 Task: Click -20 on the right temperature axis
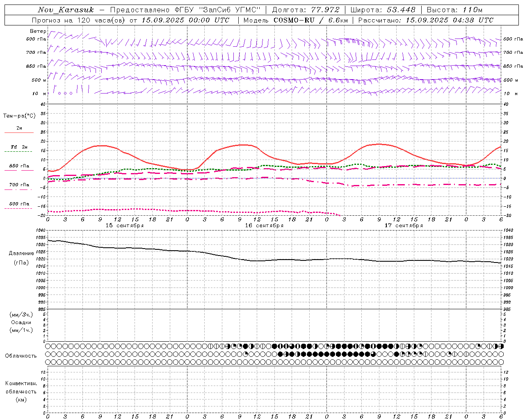pos(507,215)
